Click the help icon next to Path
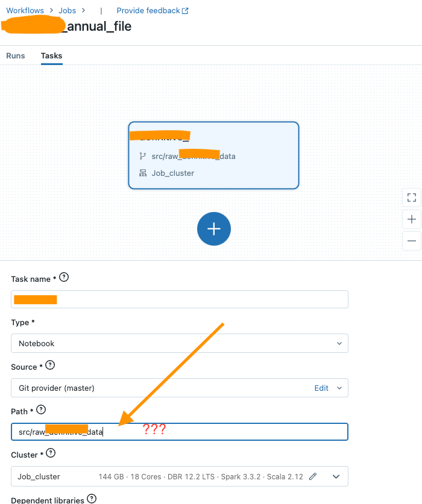 (41, 410)
